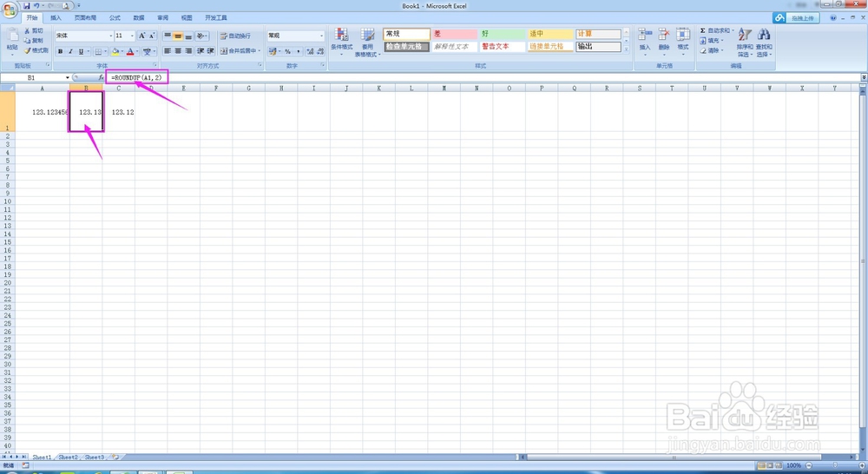868x474 pixels.
Task: Activate 格式刷 format painter
Action: coord(36,50)
